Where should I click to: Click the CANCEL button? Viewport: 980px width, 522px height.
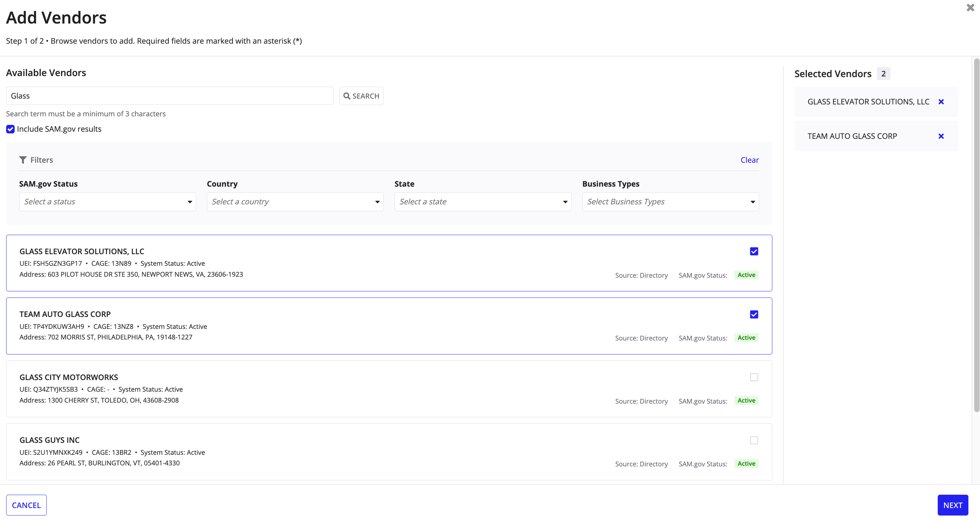pyautogui.click(x=26, y=505)
